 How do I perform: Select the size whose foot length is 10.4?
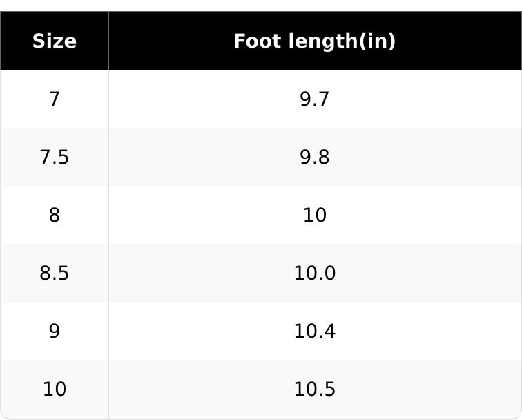pyautogui.click(x=55, y=332)
